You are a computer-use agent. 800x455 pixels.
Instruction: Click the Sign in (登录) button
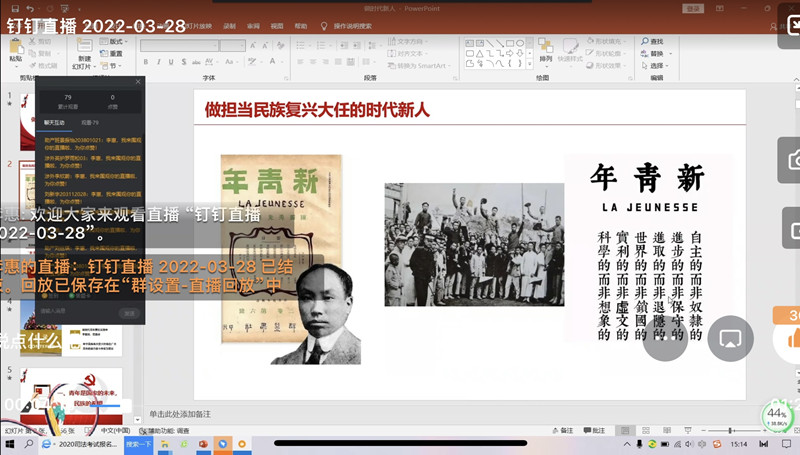pos(693,9)
